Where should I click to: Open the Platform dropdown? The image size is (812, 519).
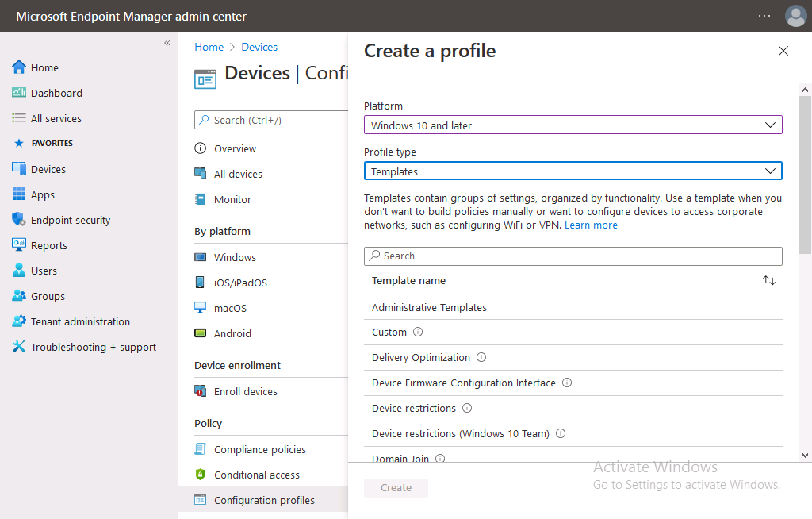coord(573,125)
